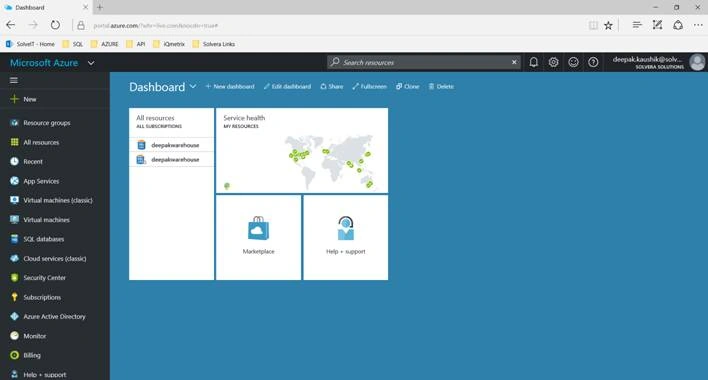
Task: Clear the search box with X
Action: click(x=514, y=62)
